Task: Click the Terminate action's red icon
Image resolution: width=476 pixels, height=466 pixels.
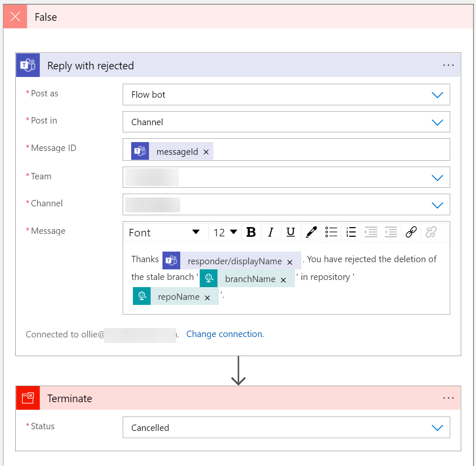Action: coord(28,398)
